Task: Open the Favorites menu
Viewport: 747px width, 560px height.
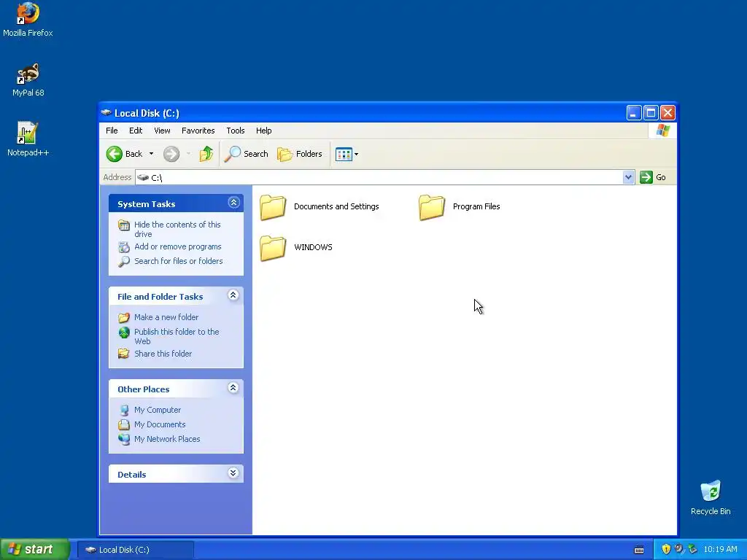Action: click(x=198, y=131)
